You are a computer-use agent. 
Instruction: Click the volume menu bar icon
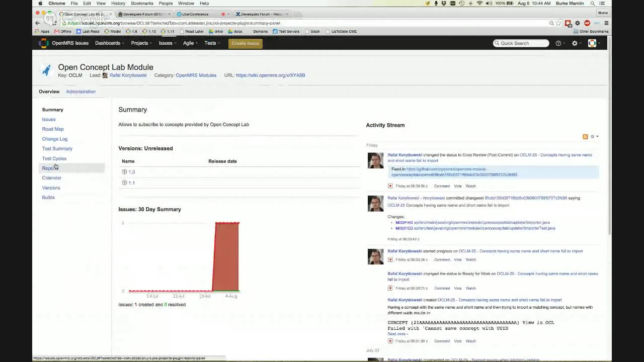[x=489, y=4]
